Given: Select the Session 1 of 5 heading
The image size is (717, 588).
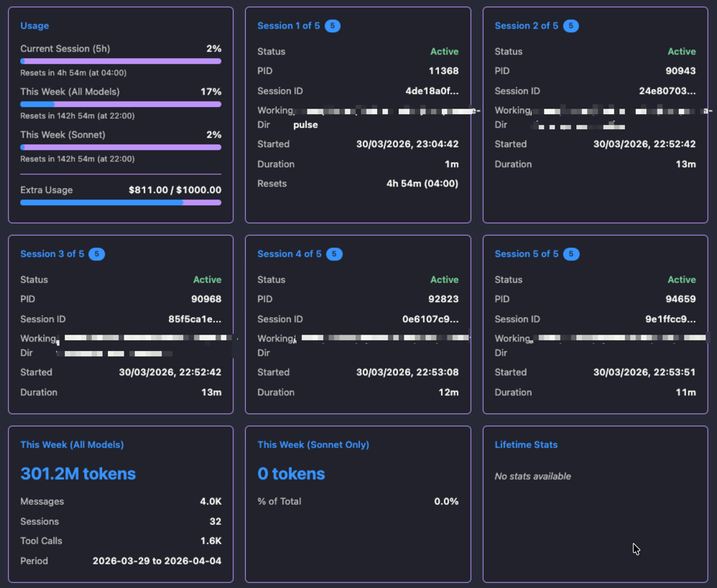Looking at the screenshot, I should pyautogui.click(x=289, y=26).
